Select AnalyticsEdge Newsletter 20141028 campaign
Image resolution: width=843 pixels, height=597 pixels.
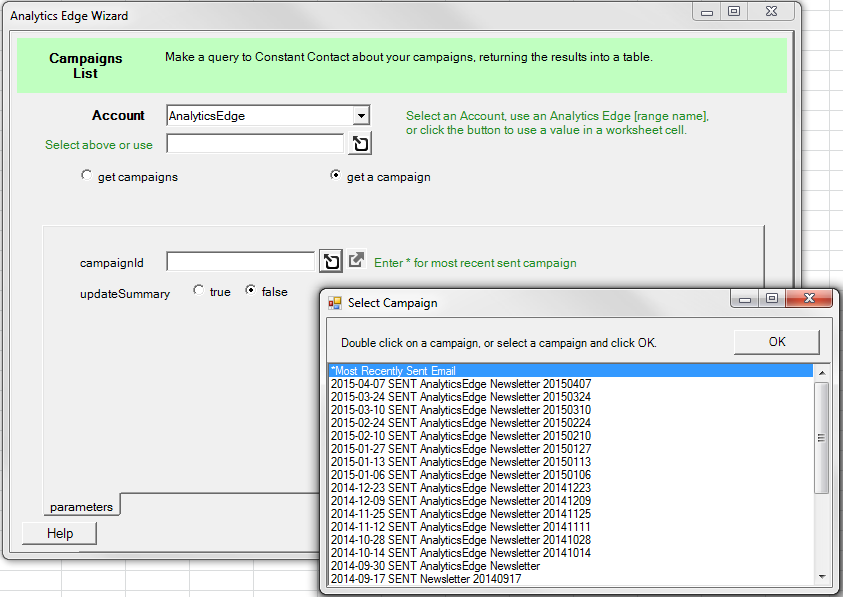pos(570,540)
